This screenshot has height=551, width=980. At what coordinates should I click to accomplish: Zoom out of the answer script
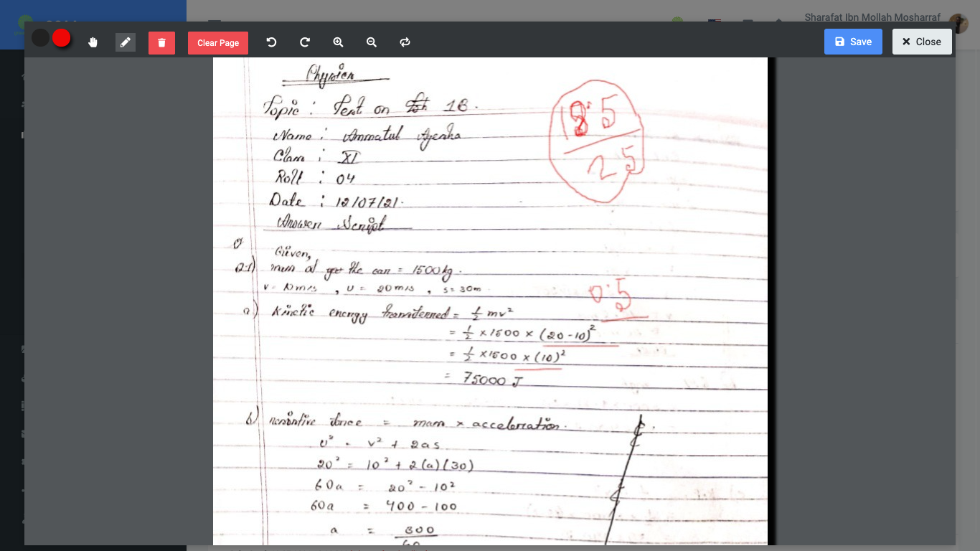click(x=372, y=42)
